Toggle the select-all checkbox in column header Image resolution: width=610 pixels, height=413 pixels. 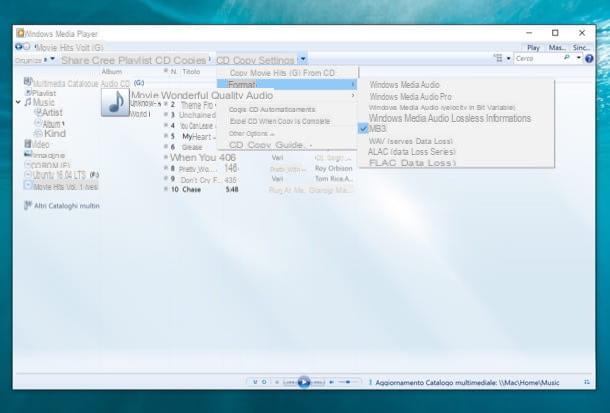166,71
